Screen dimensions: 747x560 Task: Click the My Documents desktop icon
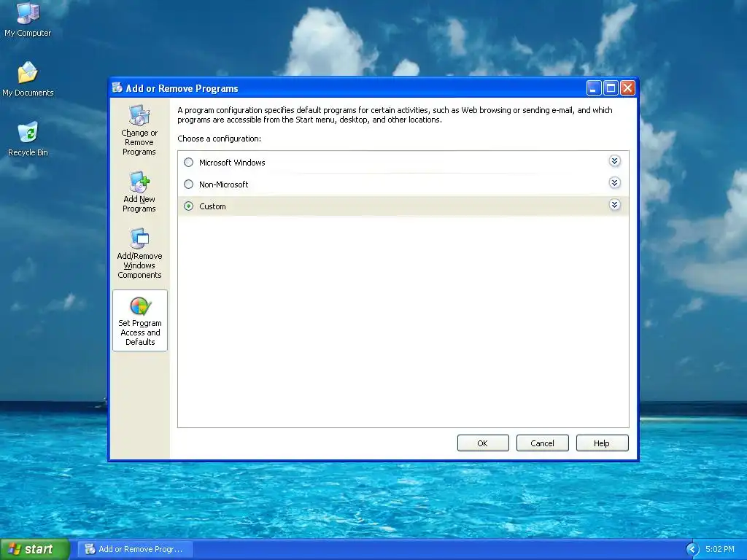point(28,79)
